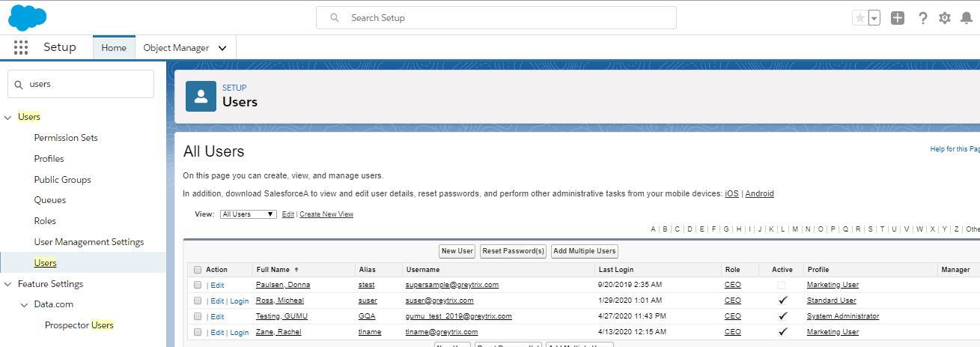Open Permission Sets in the sidebar
This screenshot has height=347, width=980.
point(66,138)
